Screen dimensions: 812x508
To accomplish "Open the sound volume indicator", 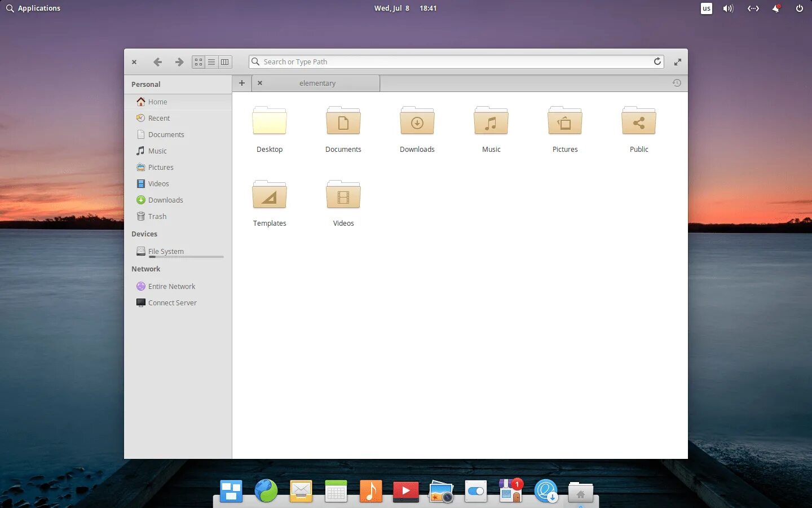I will click(728, 8).
